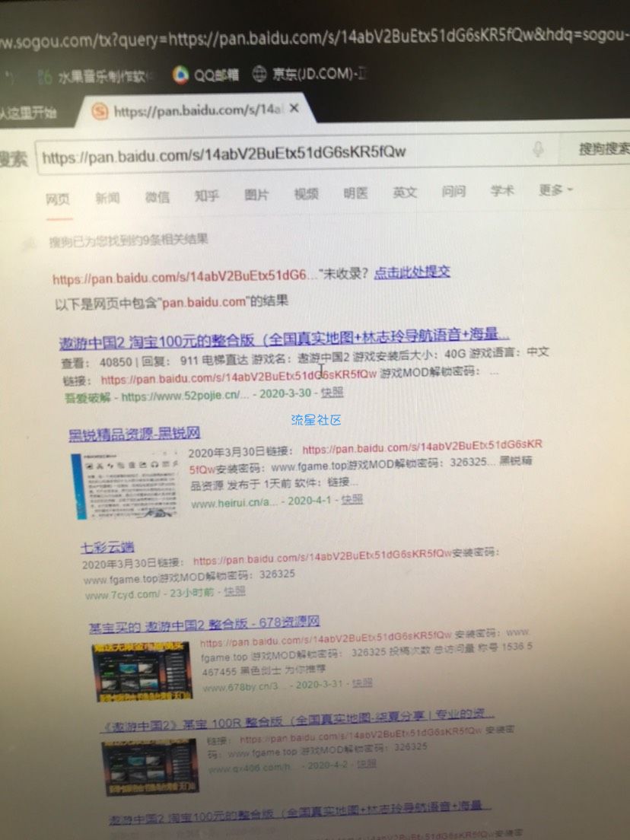
Task: Open the 黑锐精品资源-黑锐网 result
Action: [135, 434]
